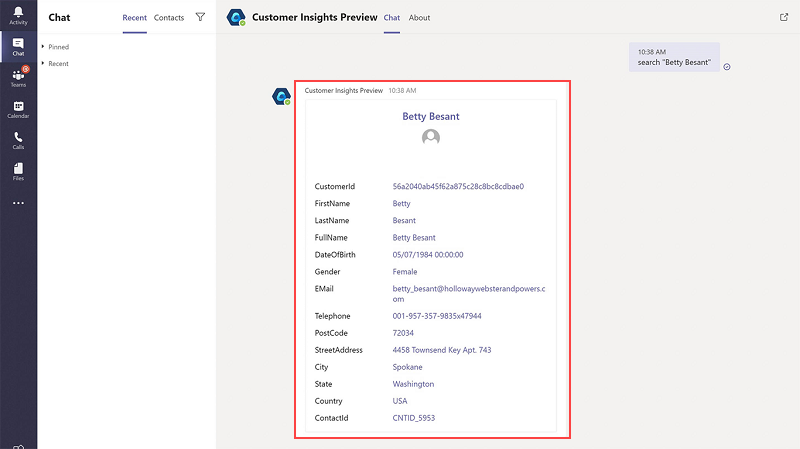
Task: Select the Chat tab in the header
Action: click(x=392, y=18)
